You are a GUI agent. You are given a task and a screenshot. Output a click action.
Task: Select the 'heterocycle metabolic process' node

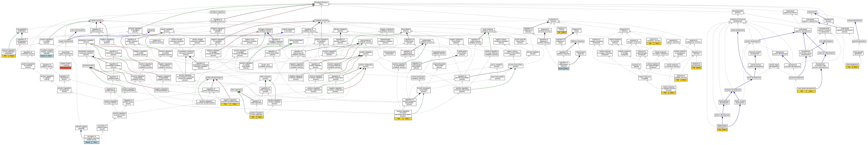157,41
